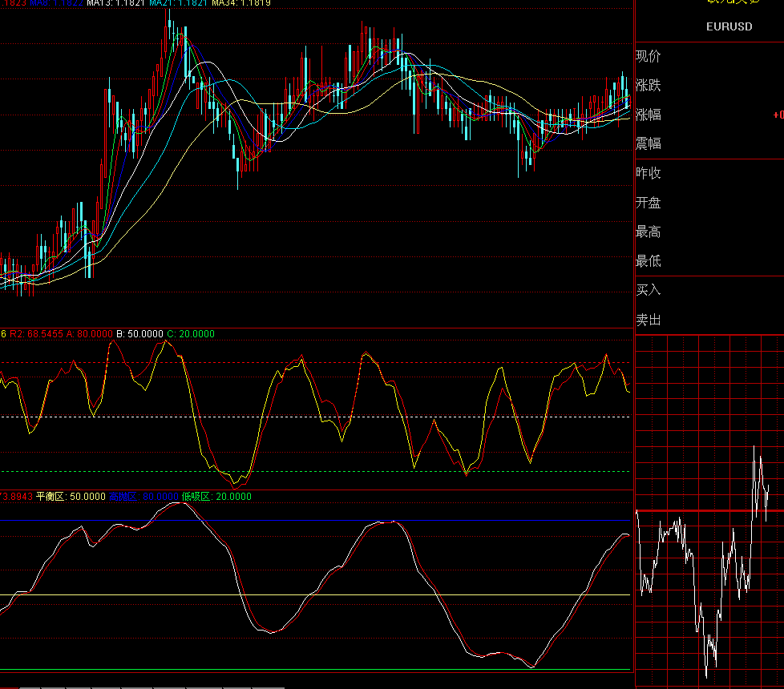This screenshot has width=784, height=689.
Task: Click the A: 80.0000 indicator label
Action: 90,334
